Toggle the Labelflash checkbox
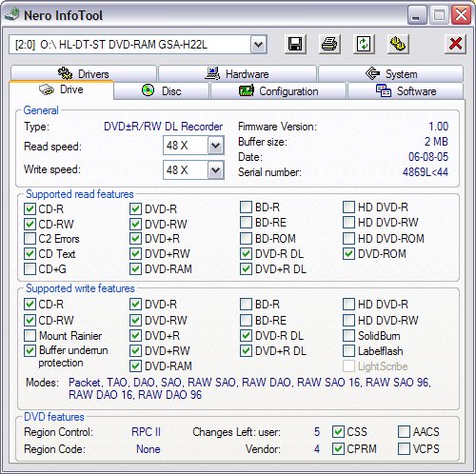476x474 pixels. point(348,350)
